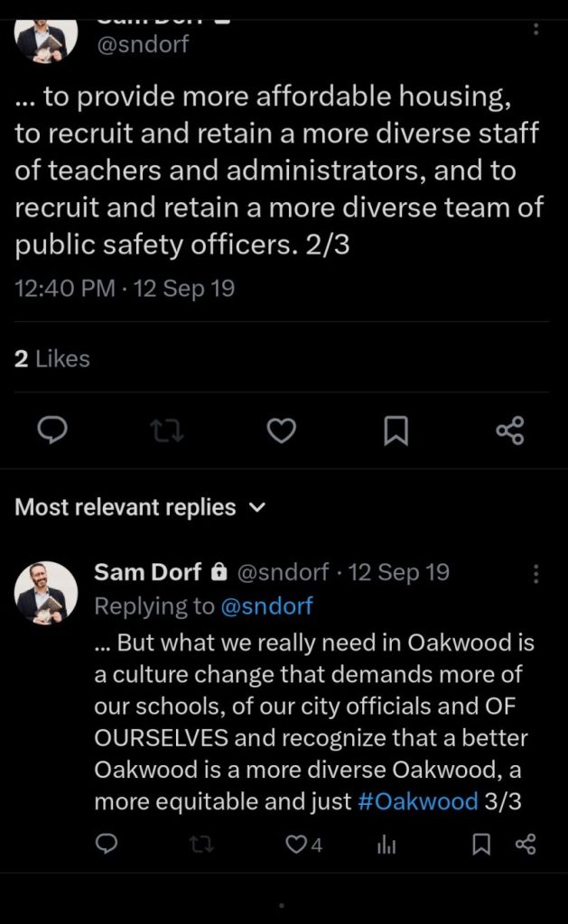Retweet the main 2/3 tweet
This screenshot has width=568, height=924.
(x=168, y=430)
